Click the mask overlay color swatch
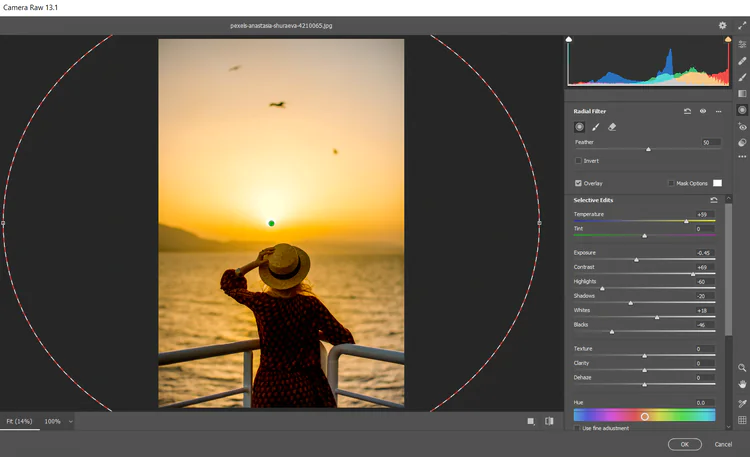This screenshot has height=457, width=750. point(717,183)
